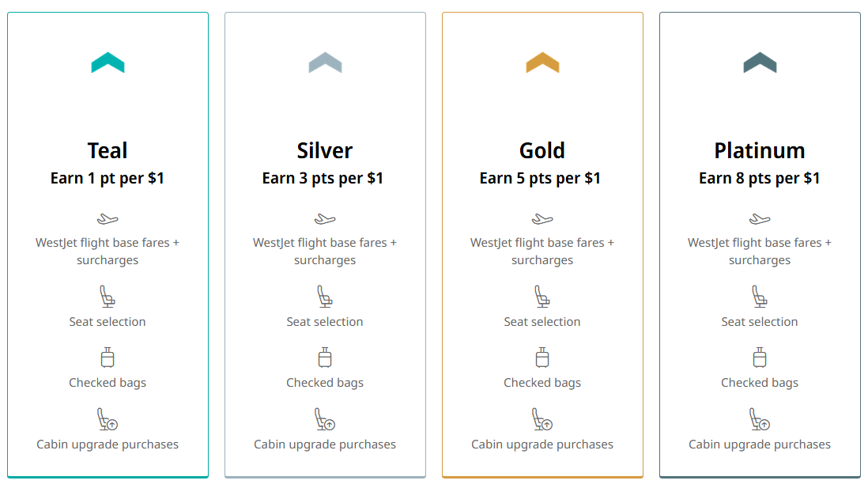
Task: Click the seat icon in Teal card
Action: tap(108, 297)
